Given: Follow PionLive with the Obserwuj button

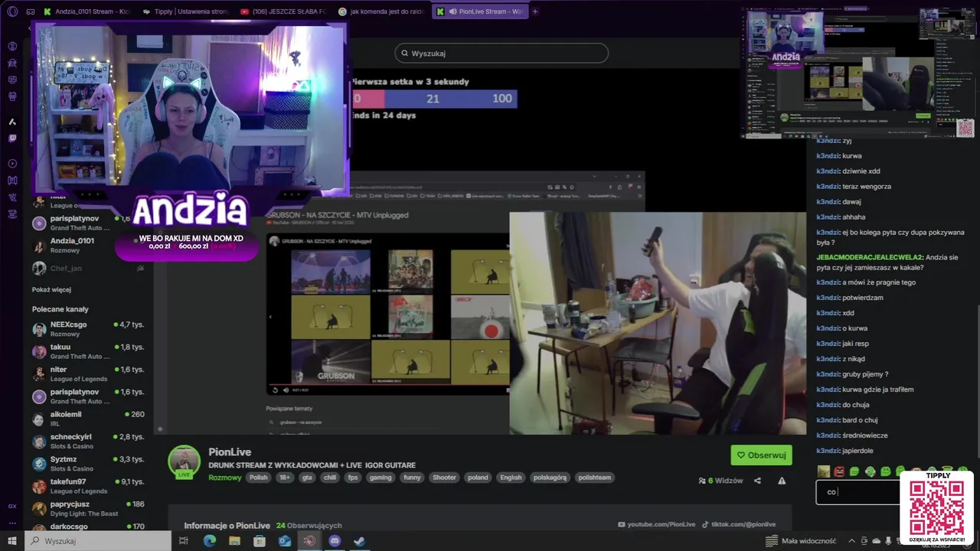Looking at the screenshot, I should coord(761,455).
